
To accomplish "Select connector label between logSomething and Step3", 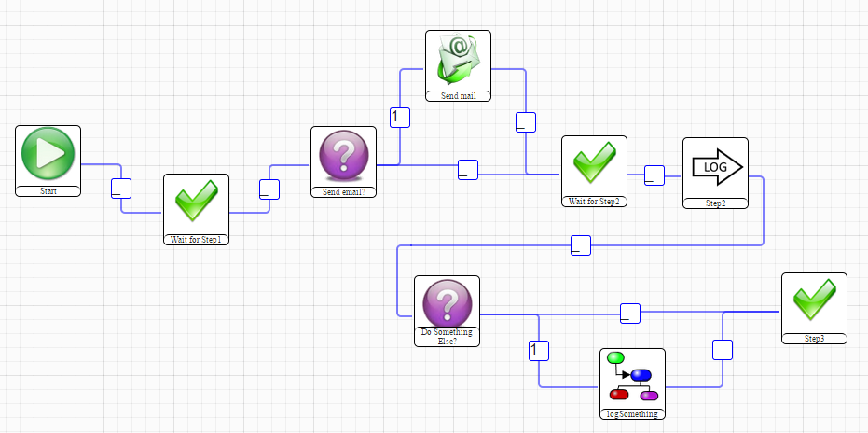I will click(x=723, y=350).
